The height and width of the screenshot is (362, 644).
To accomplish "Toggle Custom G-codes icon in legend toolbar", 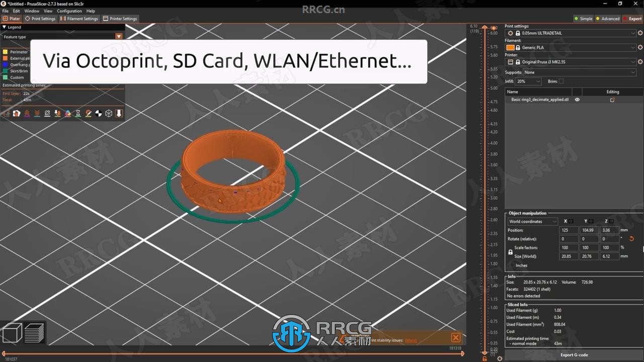I will (x=88, y=113).
